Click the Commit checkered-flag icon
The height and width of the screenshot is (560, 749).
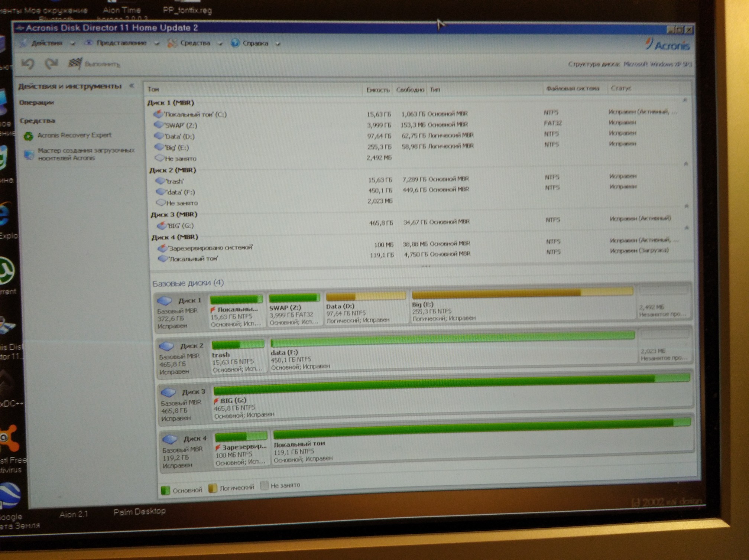pyautogui.click(x=75, y=64)
